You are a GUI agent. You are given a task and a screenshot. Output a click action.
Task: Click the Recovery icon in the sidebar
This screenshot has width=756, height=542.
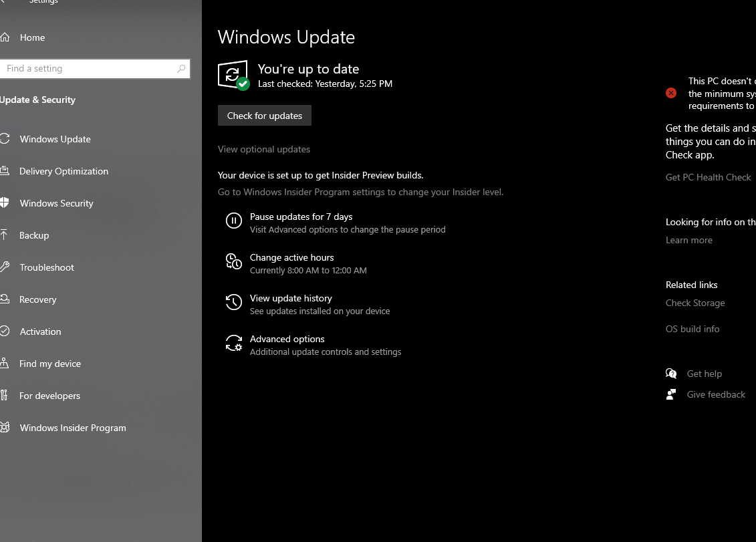4,299
